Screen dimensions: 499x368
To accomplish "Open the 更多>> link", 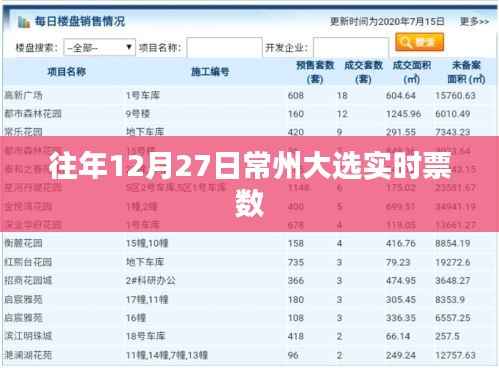I will click(x=474, y=22).
